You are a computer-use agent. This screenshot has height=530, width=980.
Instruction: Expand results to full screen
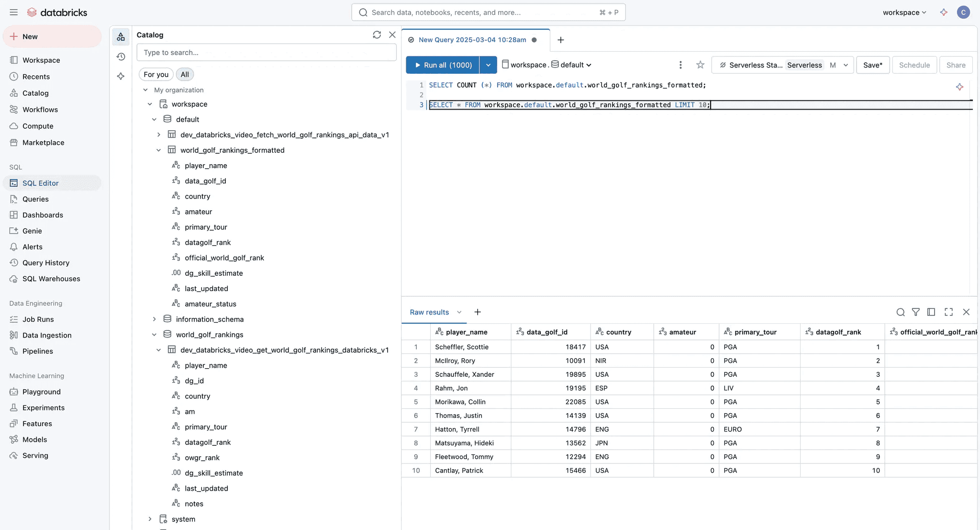pyautogui.click(x=948, y=312)
